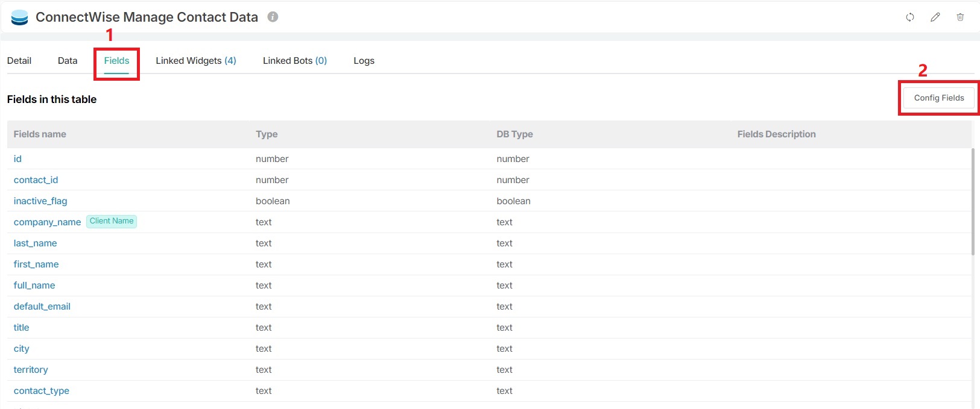Image resolution: width=980 pixels, height=409 pixels.
Task: Click the Fields in this table heading
Action: [52, 99]
